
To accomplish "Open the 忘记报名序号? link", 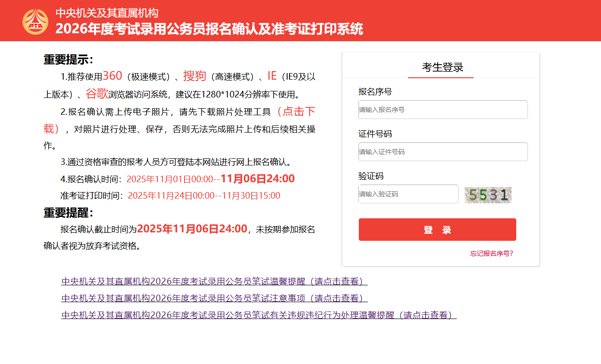I will point(492,253).
